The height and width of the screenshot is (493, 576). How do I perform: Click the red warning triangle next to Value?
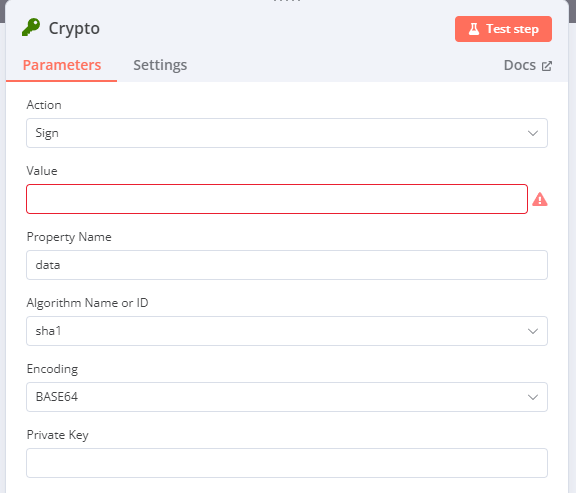click(540, 199)
